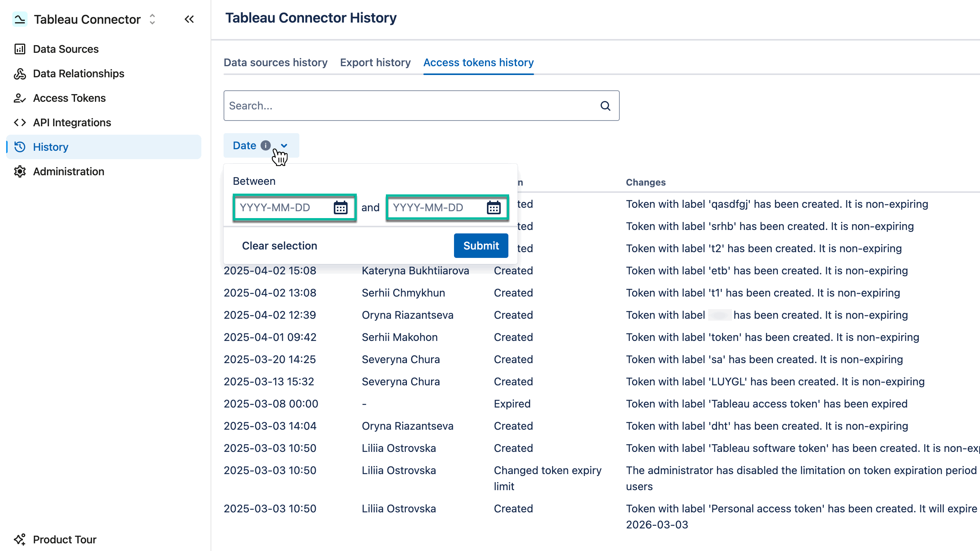Click inside the Search field
The image size is (980, 551).
click(x=383, y=106)
